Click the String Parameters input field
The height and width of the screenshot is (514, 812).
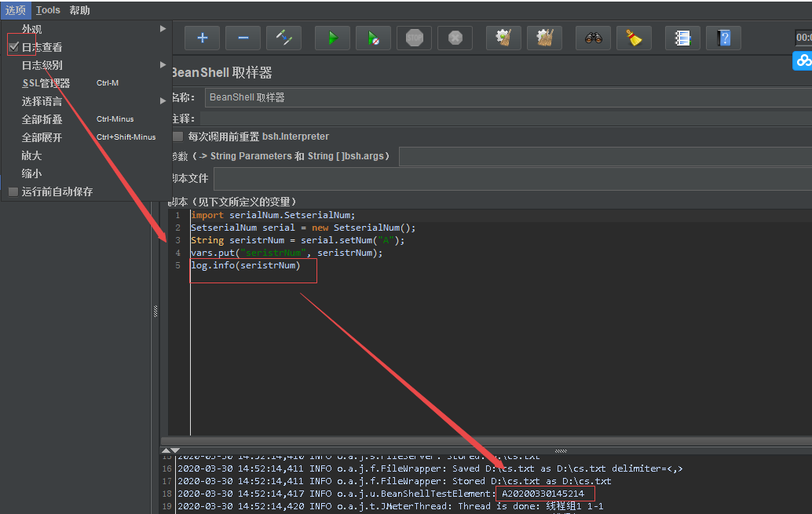coord(605,156)
